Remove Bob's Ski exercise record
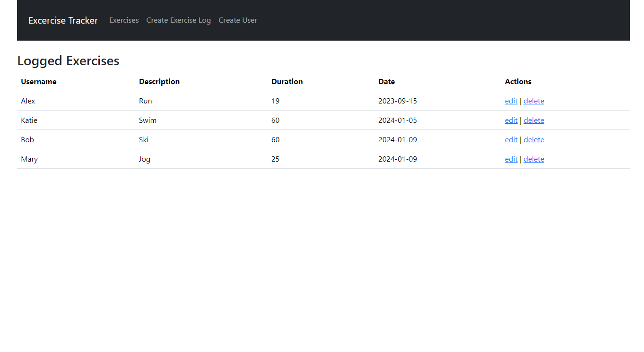644x352 pixels. (x=534, y=140)
